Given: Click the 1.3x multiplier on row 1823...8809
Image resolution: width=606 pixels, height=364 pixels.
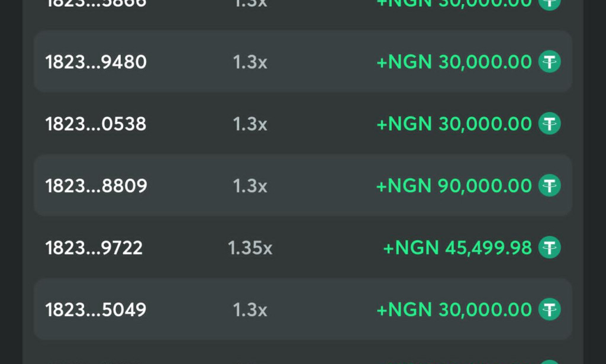Looking at the screenshot, I should [x=250, y=186].
